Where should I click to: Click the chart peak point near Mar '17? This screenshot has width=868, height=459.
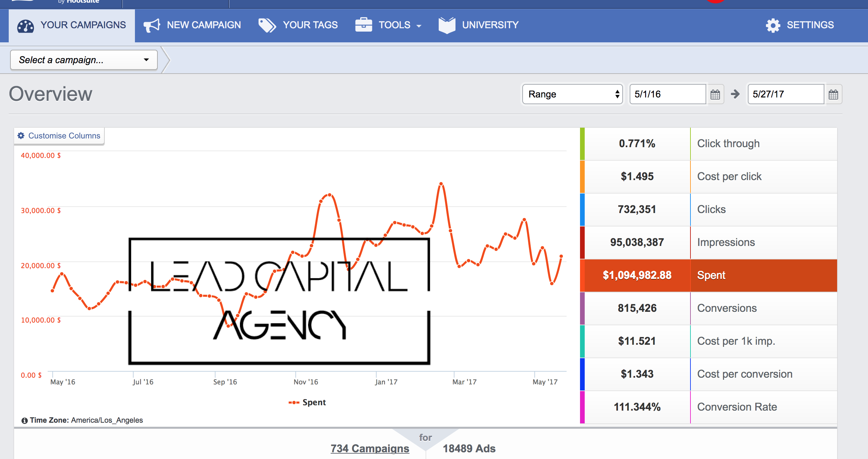coord(441,184)
